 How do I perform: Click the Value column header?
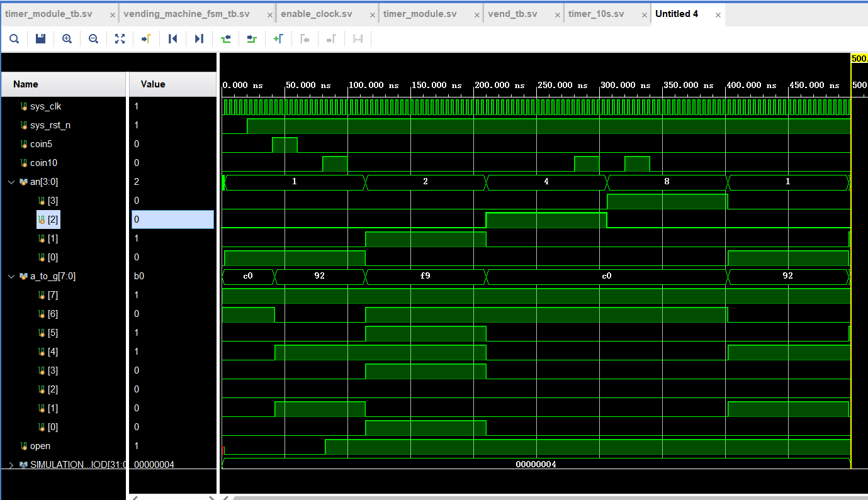pyautogui.click(x=153, y=84)
